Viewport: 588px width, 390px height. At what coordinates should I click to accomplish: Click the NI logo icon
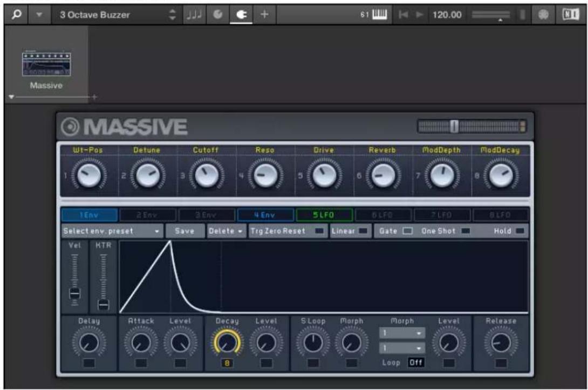tap(570, 15)
